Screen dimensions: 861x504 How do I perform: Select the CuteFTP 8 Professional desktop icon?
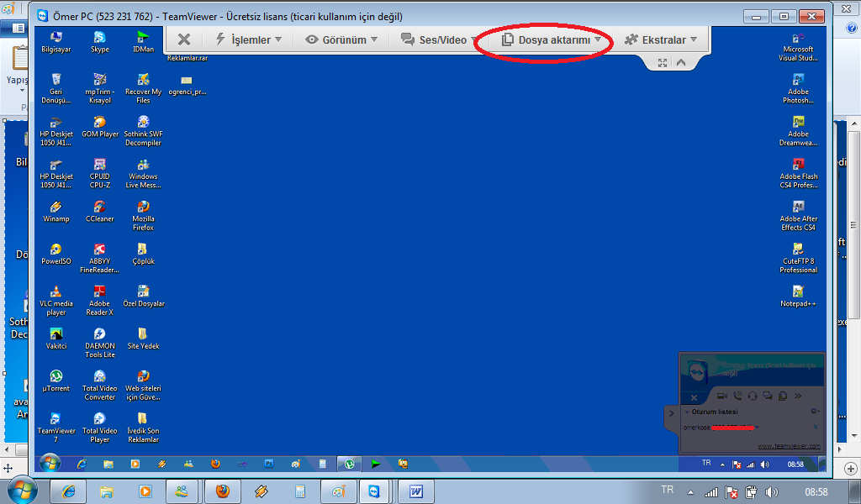click(799, 259)
